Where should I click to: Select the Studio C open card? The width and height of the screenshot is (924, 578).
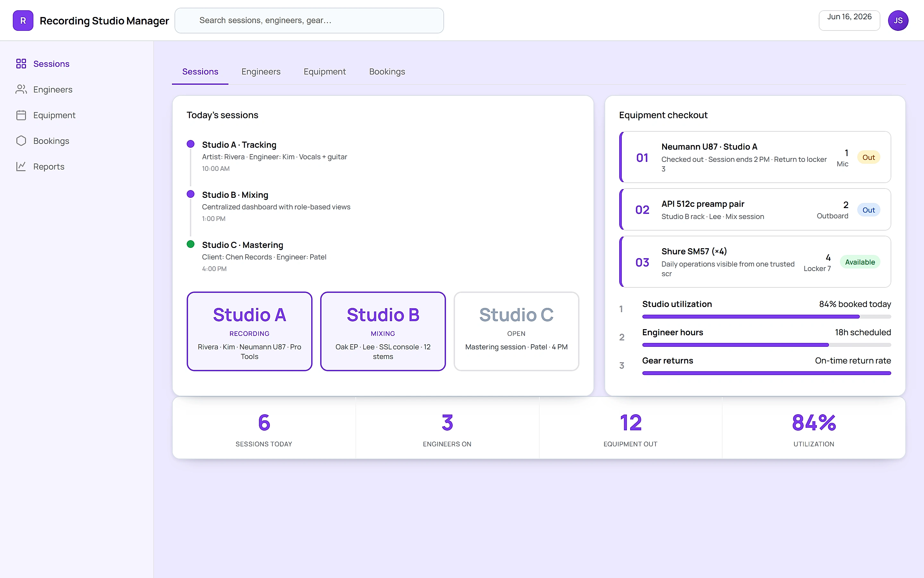[x=516, y=331]
